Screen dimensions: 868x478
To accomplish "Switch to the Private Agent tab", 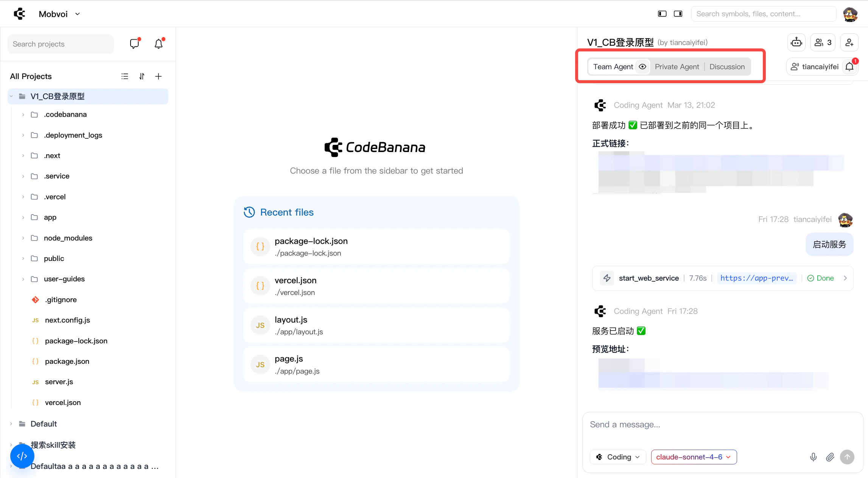I will click(x=677, y=67).
